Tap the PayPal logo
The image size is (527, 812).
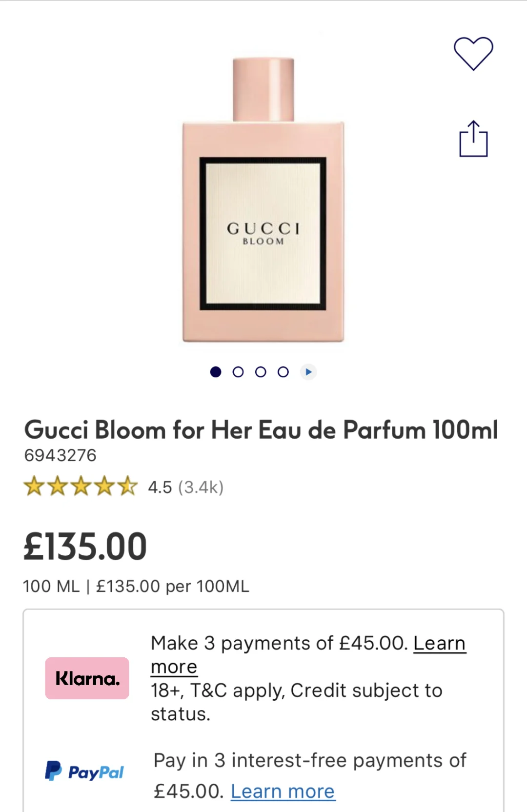[x=84, y=772]
